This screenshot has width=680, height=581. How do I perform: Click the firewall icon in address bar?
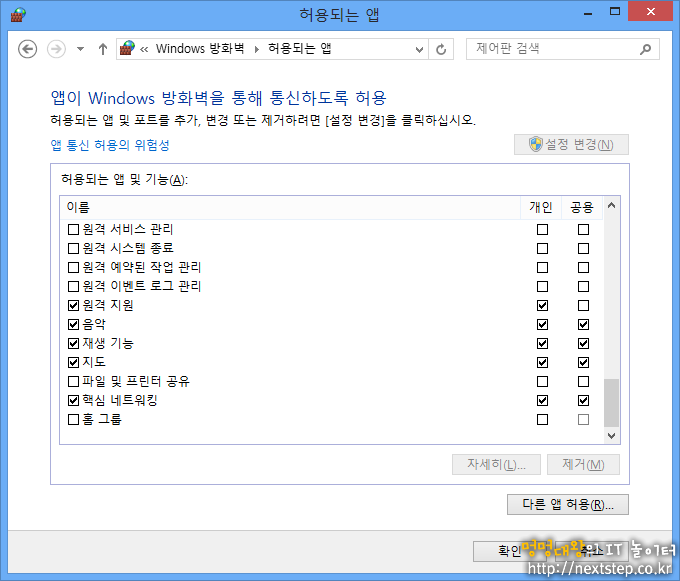[127, 48]
